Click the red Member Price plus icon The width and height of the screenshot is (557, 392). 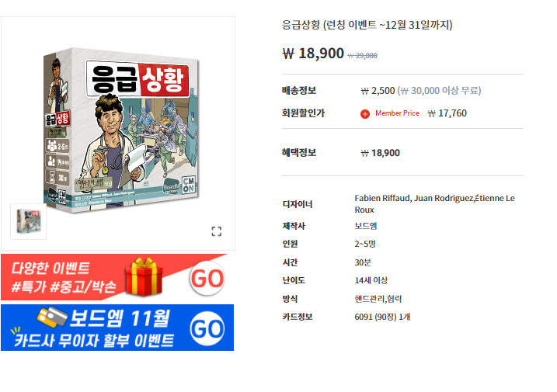coord(365,113)
